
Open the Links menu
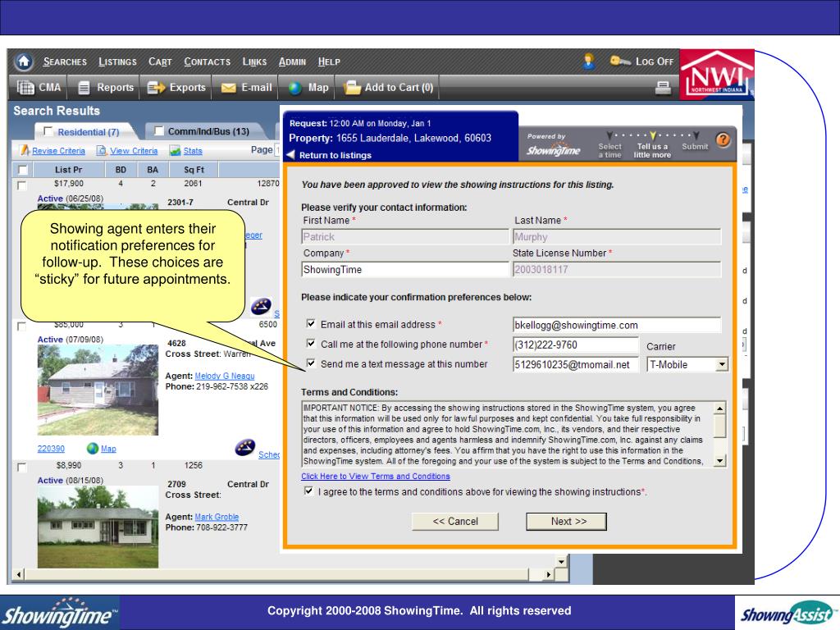click(254, 62)
